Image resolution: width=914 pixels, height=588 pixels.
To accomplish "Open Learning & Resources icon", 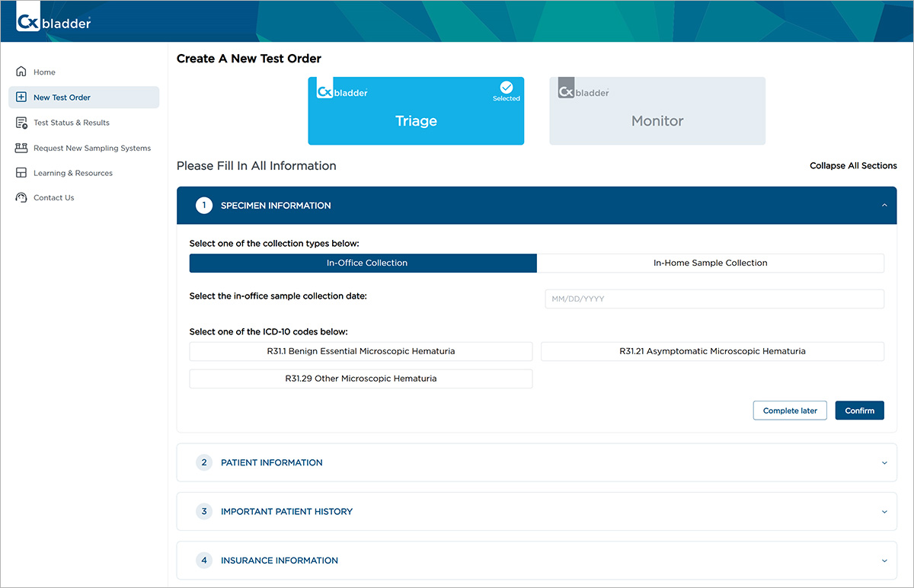I will point(21,173).
